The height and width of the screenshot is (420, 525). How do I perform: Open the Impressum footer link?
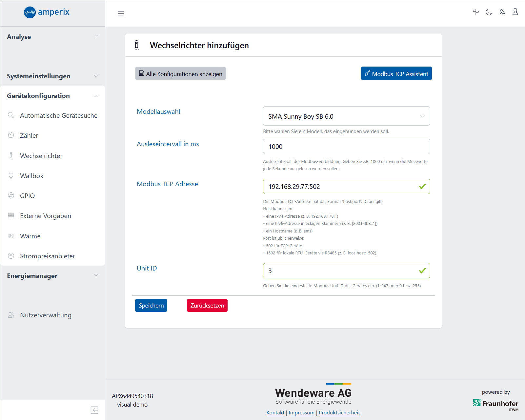301,412
